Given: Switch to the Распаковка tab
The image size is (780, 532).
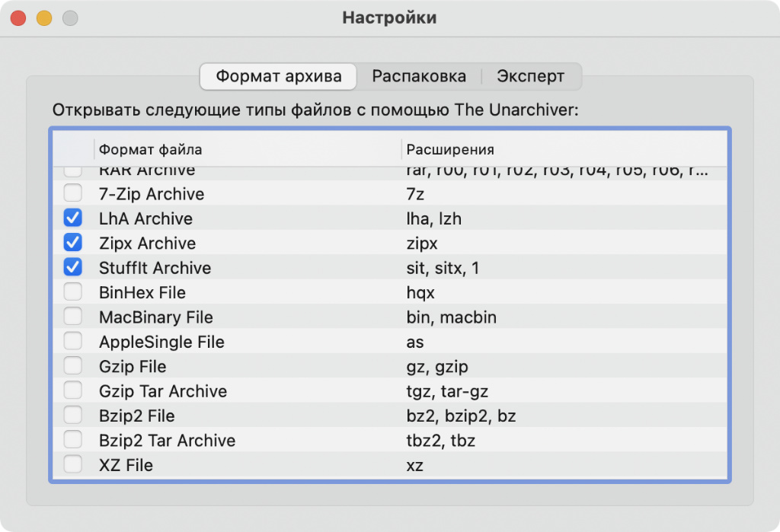Looking at the screenshot, I should [x=419, y=76].
